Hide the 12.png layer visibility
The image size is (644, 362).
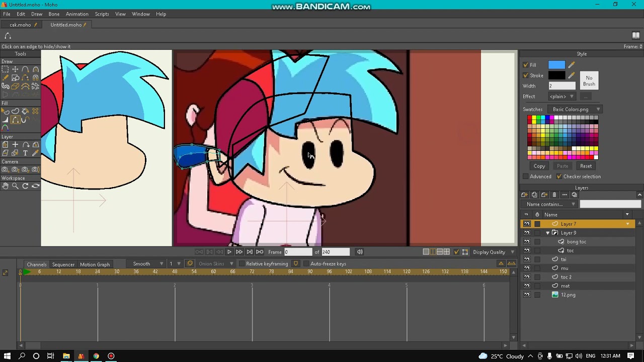click(527, 295)
